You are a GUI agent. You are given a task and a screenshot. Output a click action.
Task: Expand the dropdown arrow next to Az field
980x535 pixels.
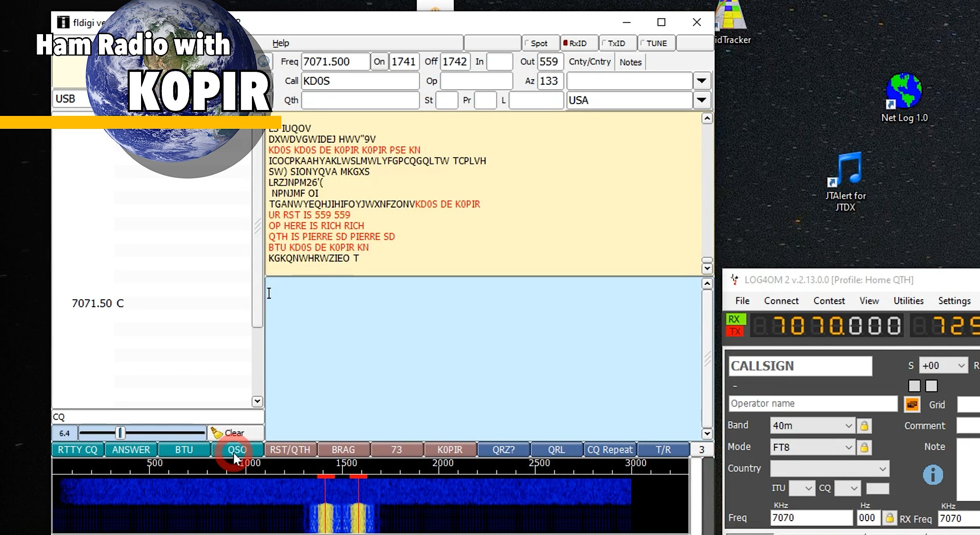(x=701, y=81)
